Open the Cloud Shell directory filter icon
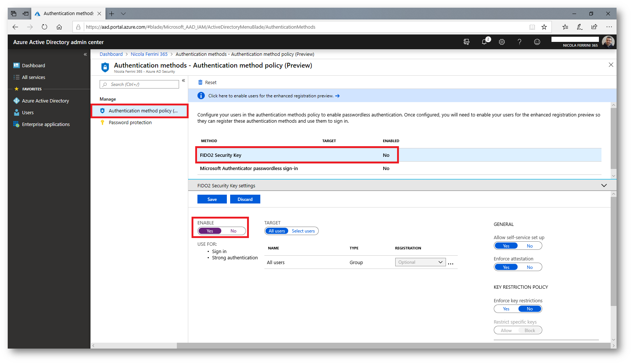 tap(467, 42)
